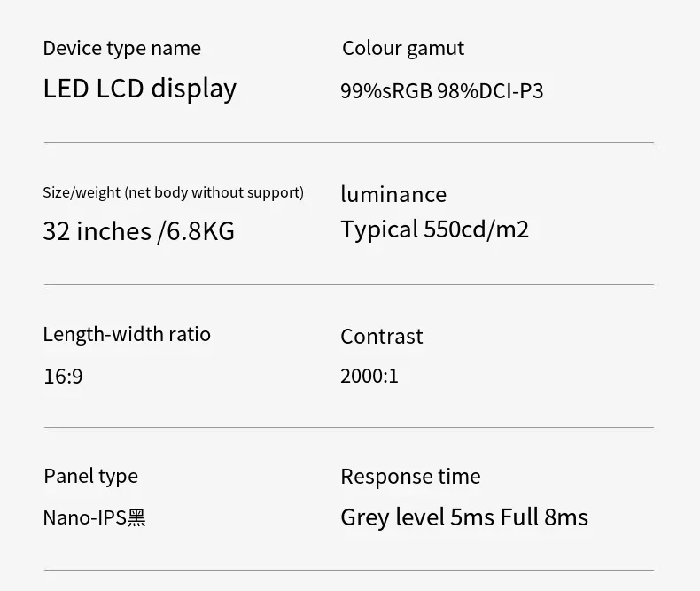Click the "6.8KG" weight value
700x591 pixels.
pyautogui.click(x=201, y=231)
